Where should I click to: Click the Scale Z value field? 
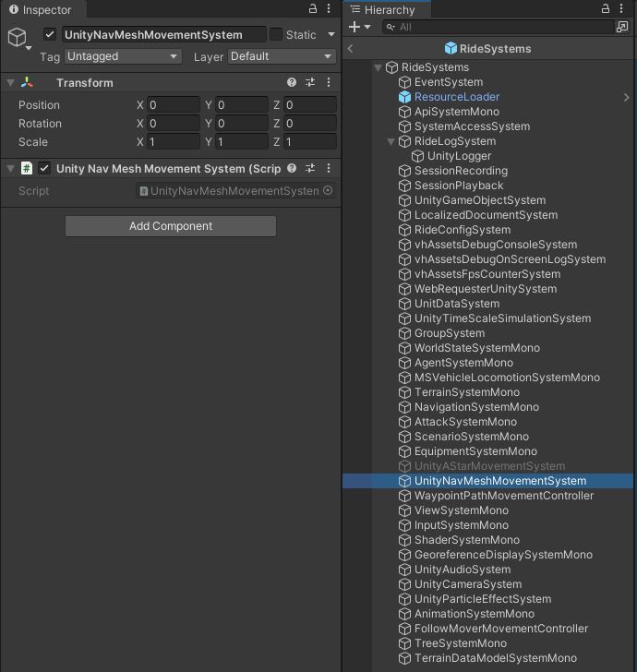tap(310, 142)
